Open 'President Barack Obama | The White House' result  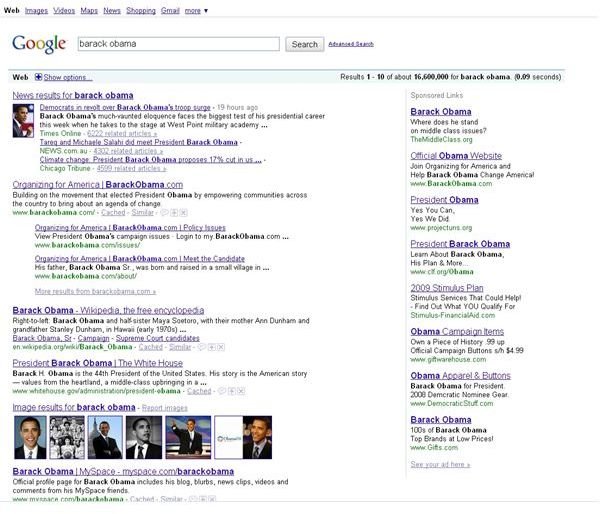click(x=98, y=363)
